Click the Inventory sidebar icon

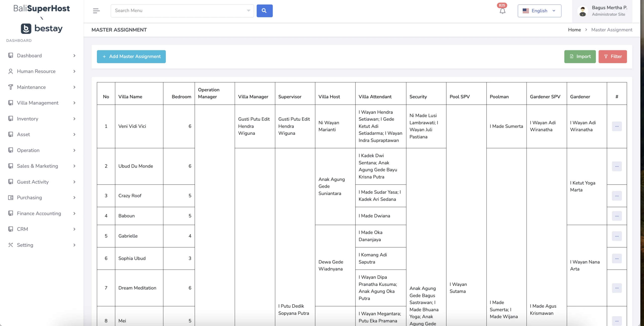[11, 119]
